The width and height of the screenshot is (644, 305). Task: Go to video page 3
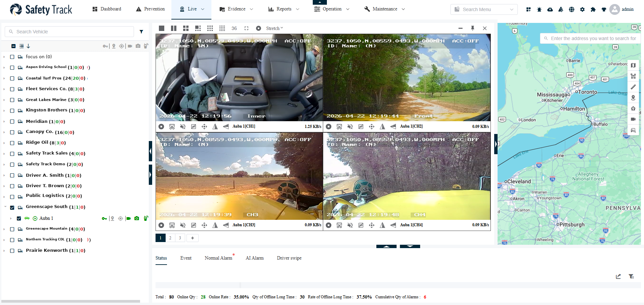point(180,238)
